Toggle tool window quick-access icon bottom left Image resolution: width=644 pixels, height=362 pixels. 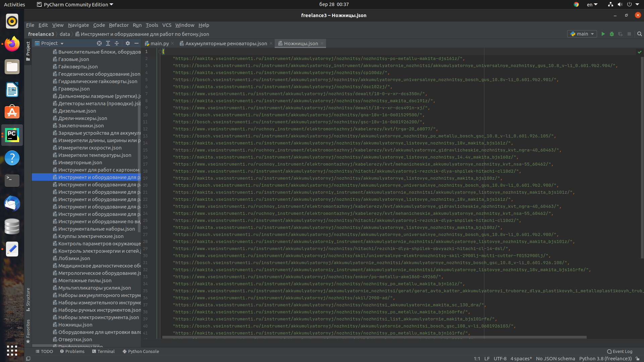(28, 359)
